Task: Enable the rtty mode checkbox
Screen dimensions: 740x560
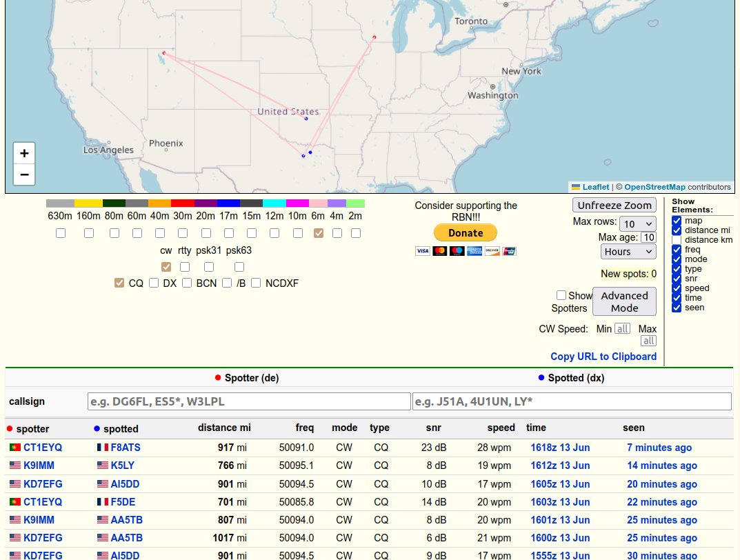Action: [185, 267]
